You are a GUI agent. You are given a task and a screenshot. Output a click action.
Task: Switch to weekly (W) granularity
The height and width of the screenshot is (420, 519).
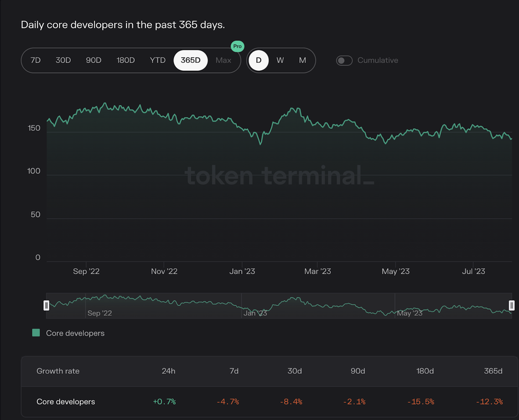(280, 60)
